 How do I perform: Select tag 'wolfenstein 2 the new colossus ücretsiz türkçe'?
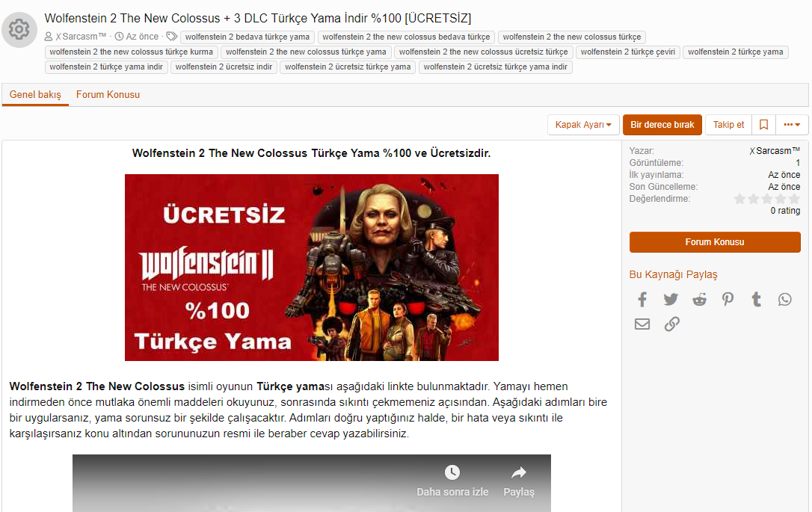click(x=484, y=52)
